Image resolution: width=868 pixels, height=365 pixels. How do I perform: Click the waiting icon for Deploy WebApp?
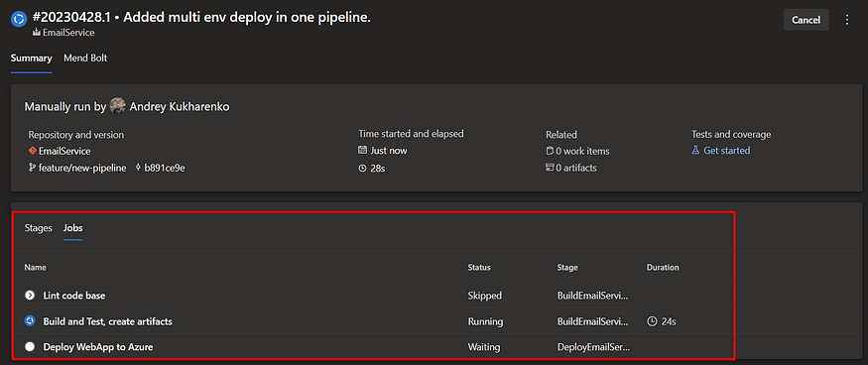click(x=30, y=347)
